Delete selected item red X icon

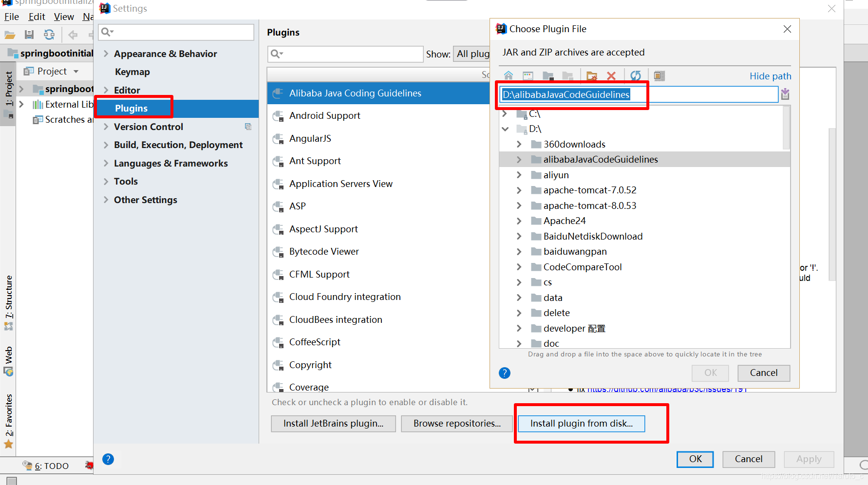[x=611, y=75]
